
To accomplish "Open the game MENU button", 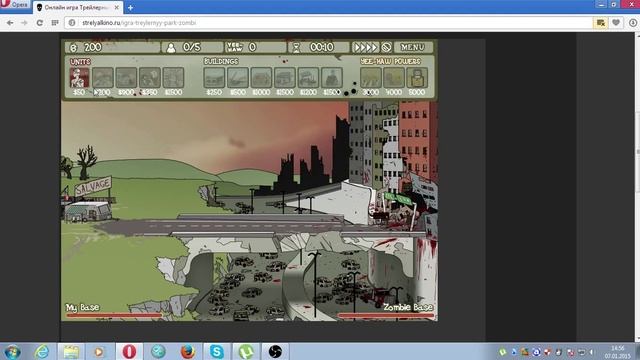I will (x=413, y=47).
